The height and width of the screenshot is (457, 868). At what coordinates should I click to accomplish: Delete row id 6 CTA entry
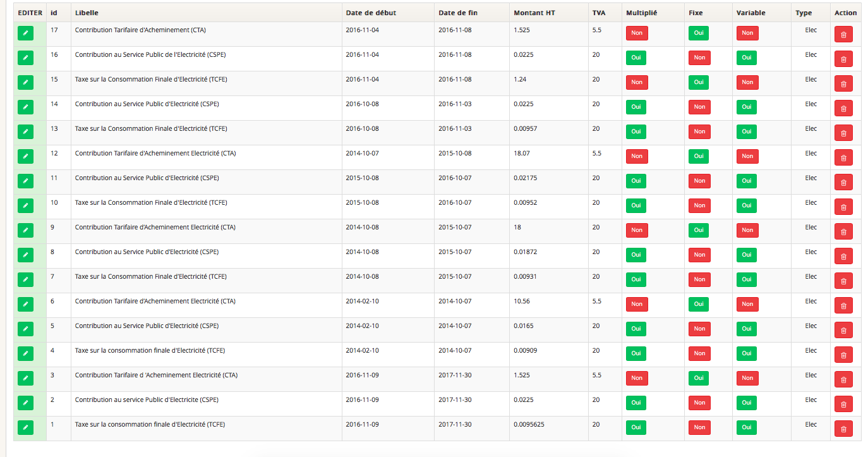pyautogui.click(x=843, y=306)
